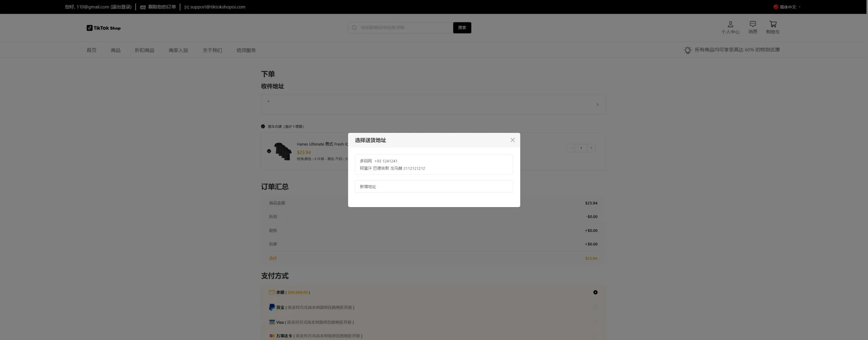Click the 新增地址 add address option
The image size is (868, 340).
click(x=434, y=186)
